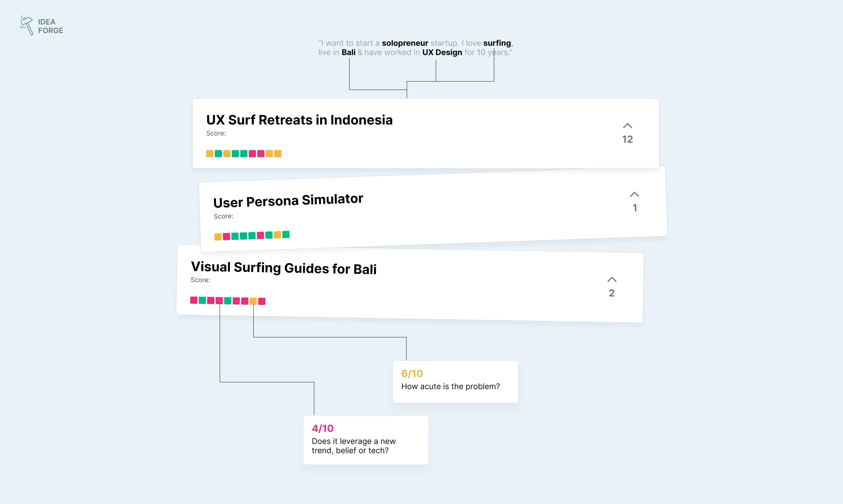The width and height of the screenshot is (843, 504).
Task: Click the bold UX Design keyword
Action: pyautogui.click(x=442, y=52)
